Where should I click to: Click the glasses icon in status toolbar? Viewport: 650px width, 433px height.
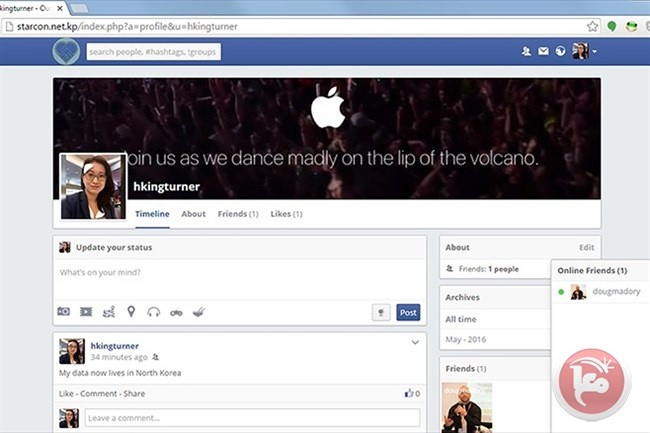[x=176, y=312]
